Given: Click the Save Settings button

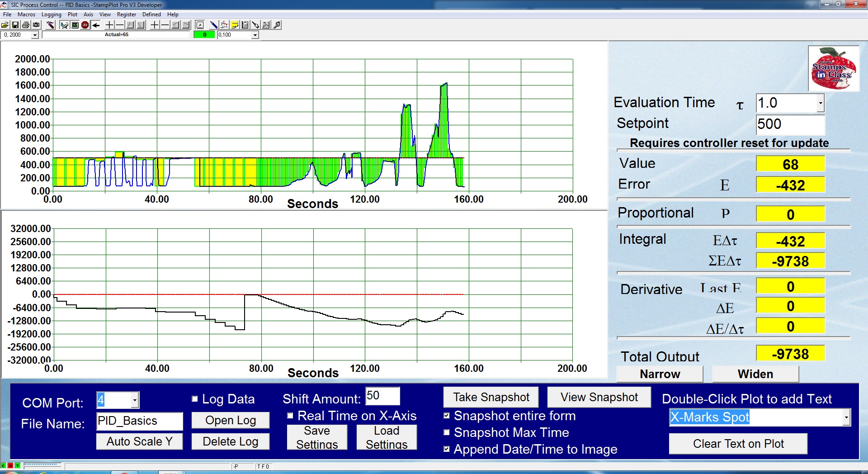Looking at the screenshot, I should click(317, 437).
